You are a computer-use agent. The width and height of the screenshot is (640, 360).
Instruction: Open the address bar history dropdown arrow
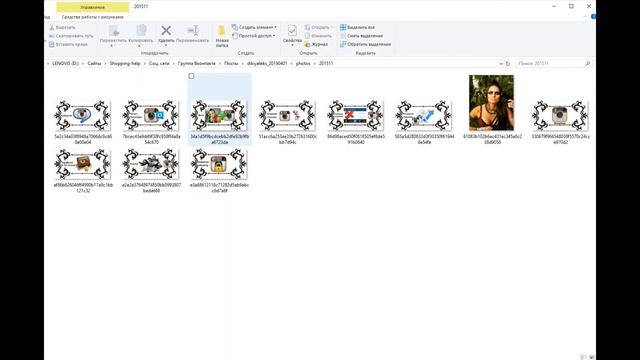[501, 64]
